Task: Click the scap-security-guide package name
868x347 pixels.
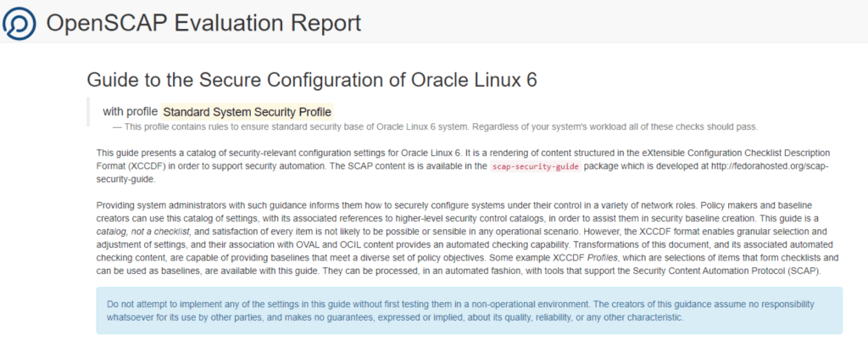Action: [x=536, y=167]
